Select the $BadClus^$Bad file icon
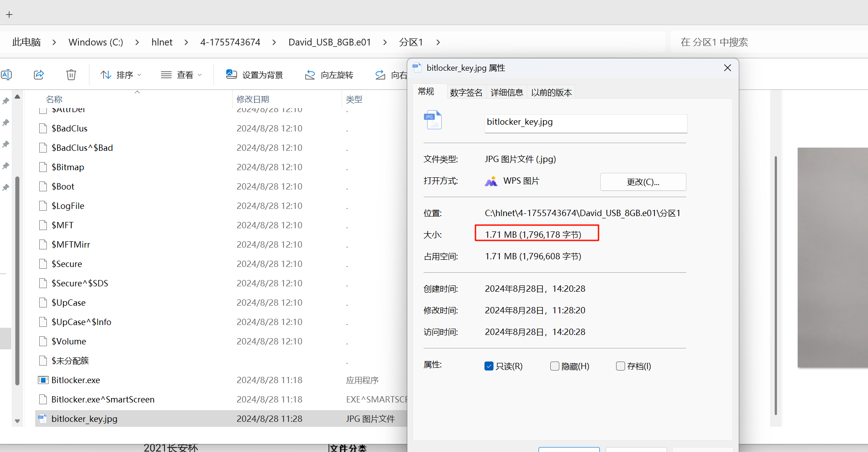868x452 pixels. tap(43, 148)
